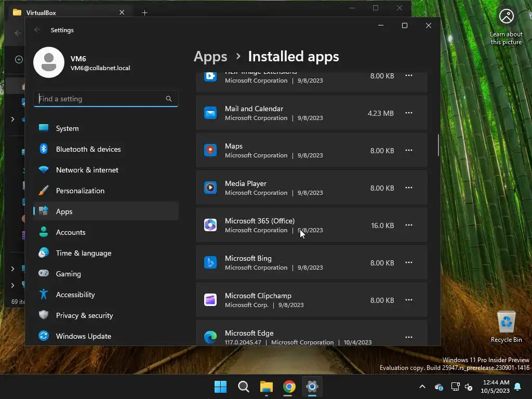
Task: Add a new tab in File Explorer window
Action: pyautogui.click(x=144, y=12)
